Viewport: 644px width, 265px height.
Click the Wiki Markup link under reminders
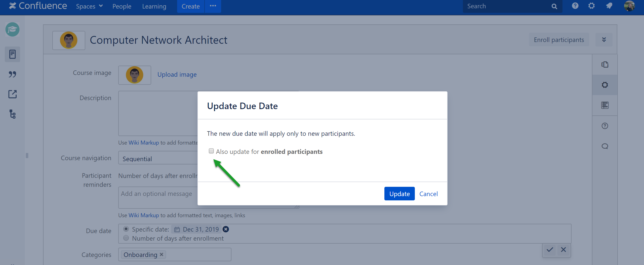144,215
